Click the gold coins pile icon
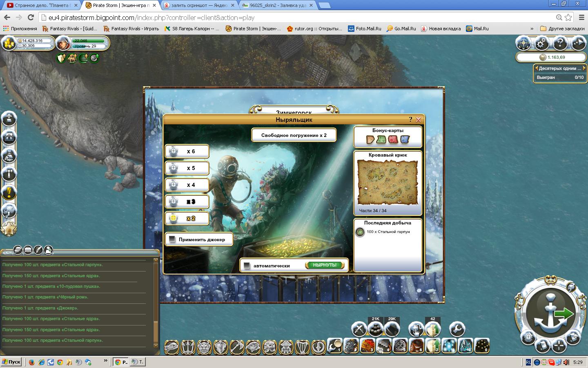Image resolution: width=588 pixels, height=368 pixels. click(x=9, y=43)
